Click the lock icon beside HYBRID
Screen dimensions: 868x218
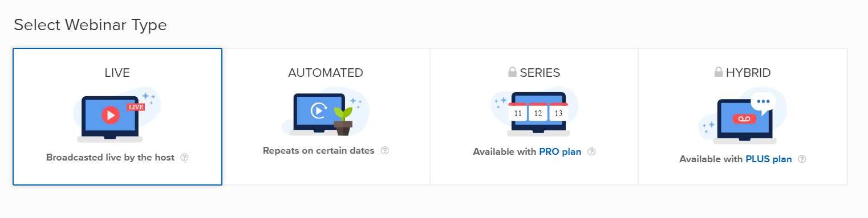point(719,72)
